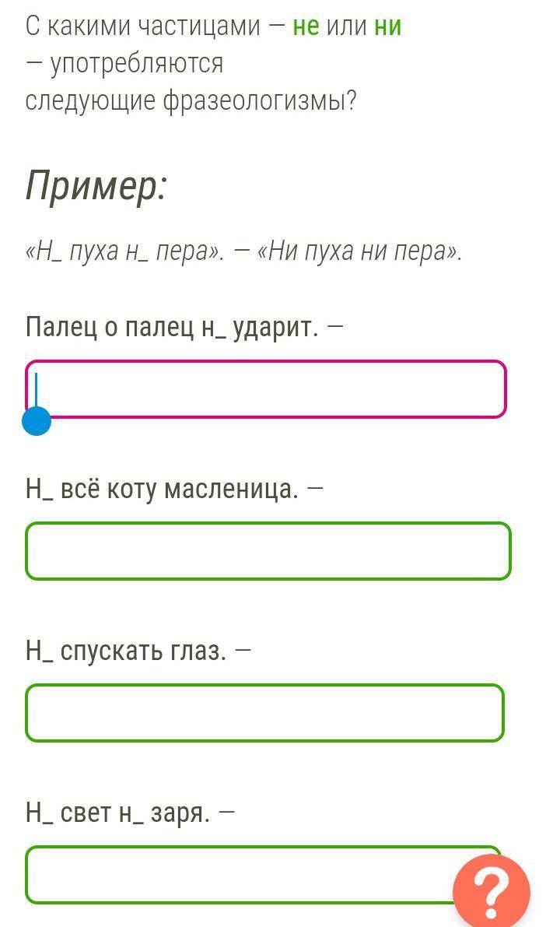Screen dimensions: 560x927
Task: Tap the answer field for 'Н_ свет н_ заря'
Action: [241, 875]
